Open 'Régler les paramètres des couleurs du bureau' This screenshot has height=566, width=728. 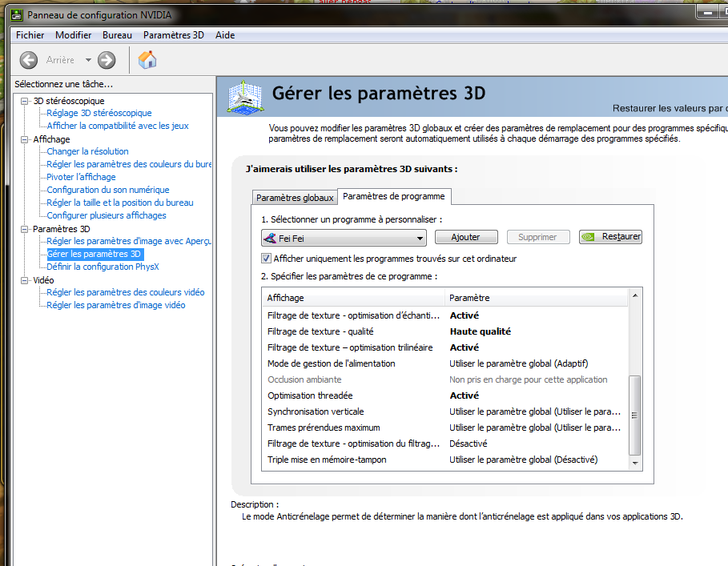click(129, 164)
